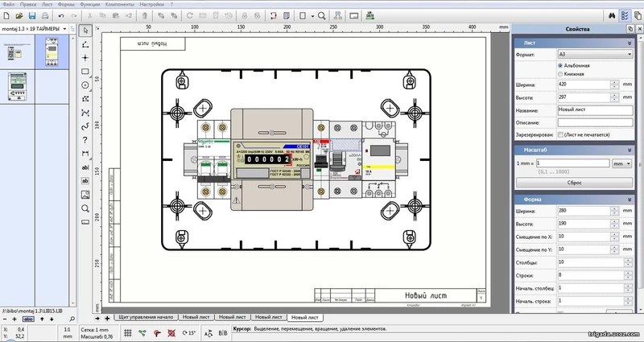Image resolution: width=644 pixels, height=342 pixels.
Task: Open the scale unit mm dropdown
Action: (x=621, y=163)
